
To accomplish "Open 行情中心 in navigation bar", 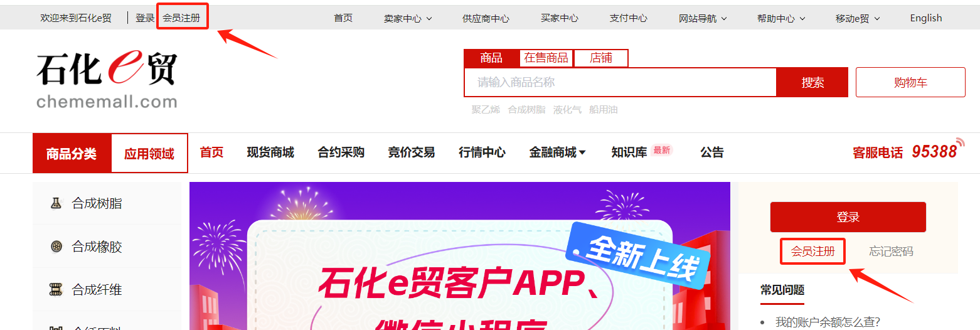I will point(482,152).
